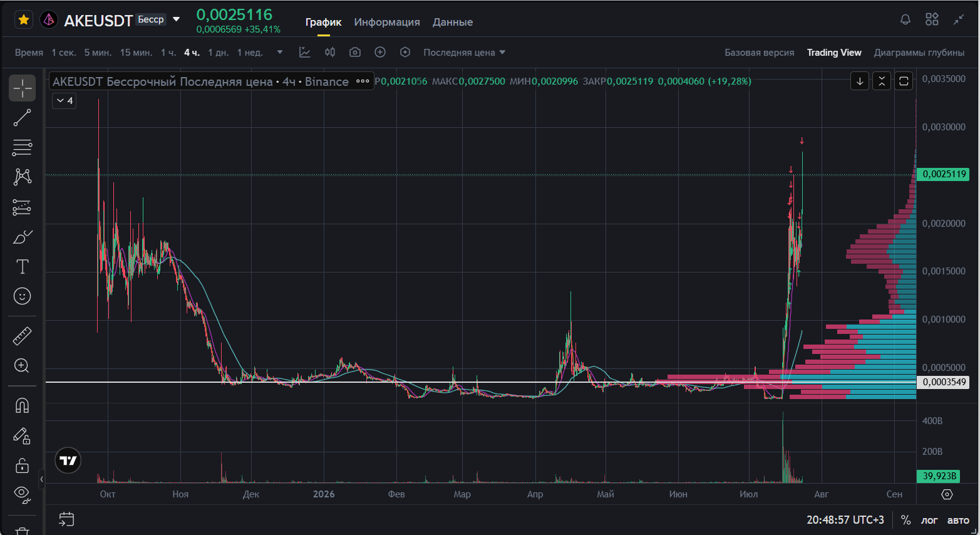This screenshot has height=535, width=980.
Task: Select the crosshair cursor tool
Action: click(x=22, y=88)
